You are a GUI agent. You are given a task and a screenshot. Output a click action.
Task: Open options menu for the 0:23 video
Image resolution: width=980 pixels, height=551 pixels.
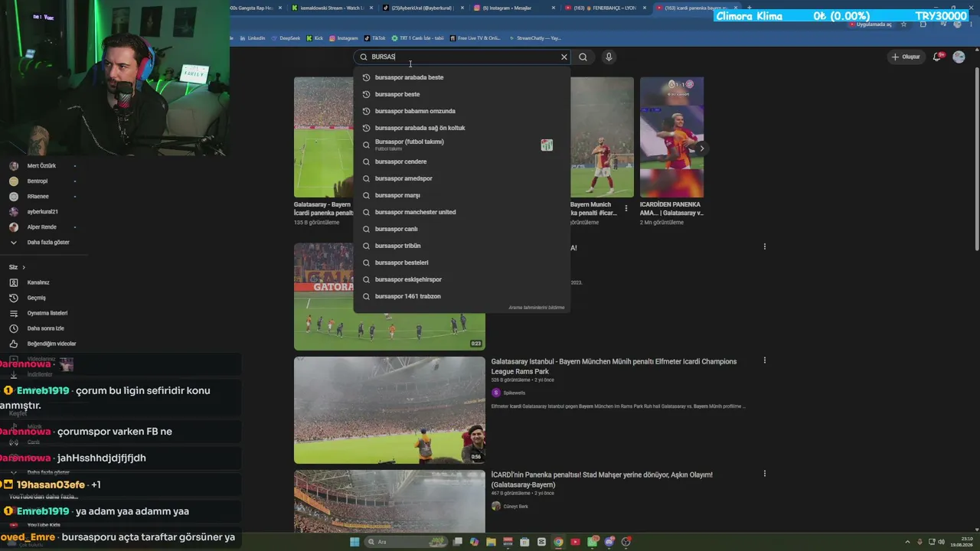click(764, 246)
